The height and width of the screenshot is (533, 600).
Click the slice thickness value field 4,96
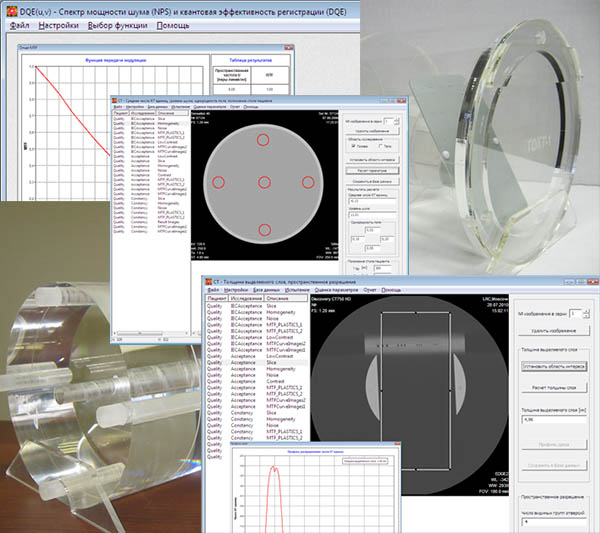click(x=554, y=420)
